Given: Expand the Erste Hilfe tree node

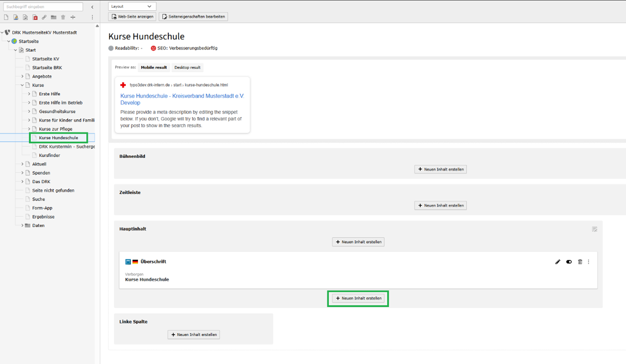Looking at the screenshot, I should point(29,94).
